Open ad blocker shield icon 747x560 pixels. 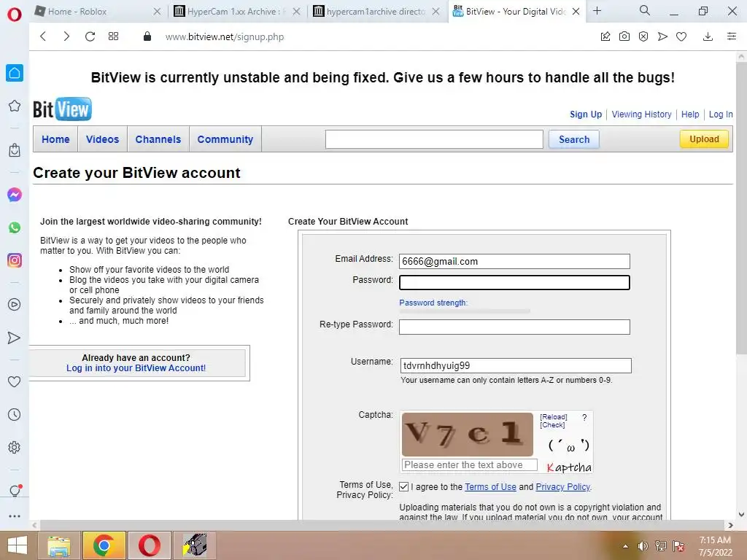[643, 36]
